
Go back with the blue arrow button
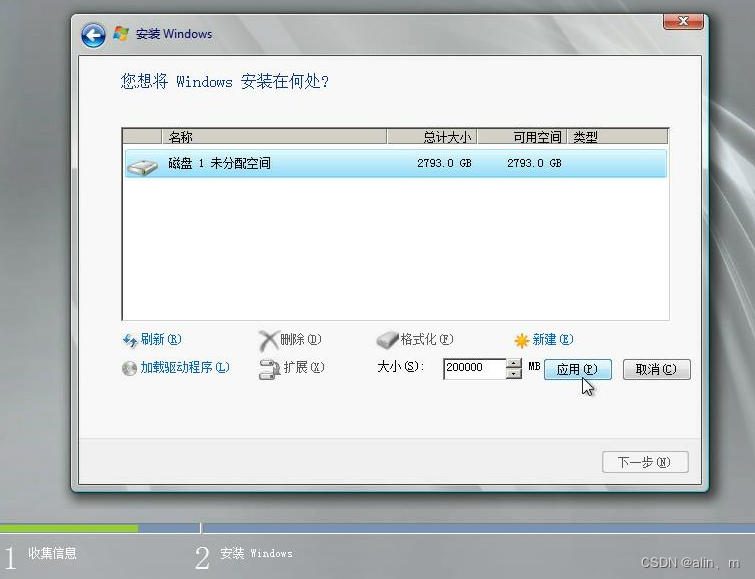[x=93, y=35]
